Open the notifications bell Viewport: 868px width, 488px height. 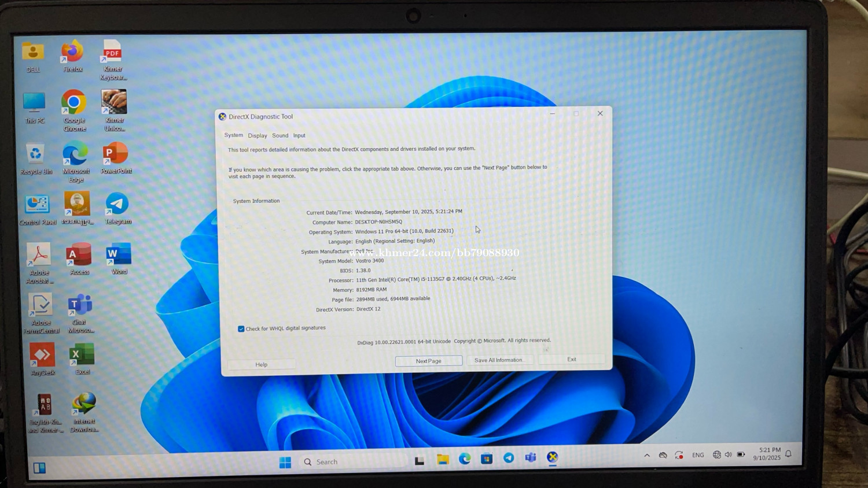tap(788, 454)
